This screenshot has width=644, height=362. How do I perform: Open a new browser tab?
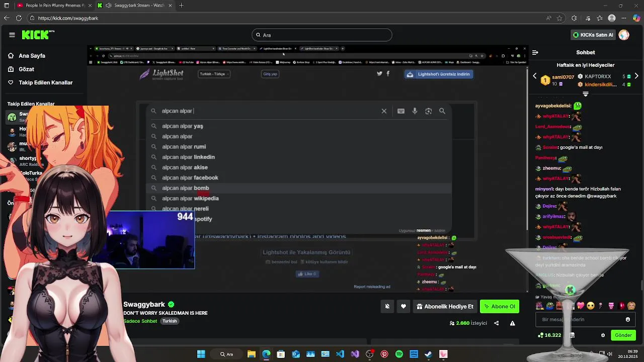(181, 6)
